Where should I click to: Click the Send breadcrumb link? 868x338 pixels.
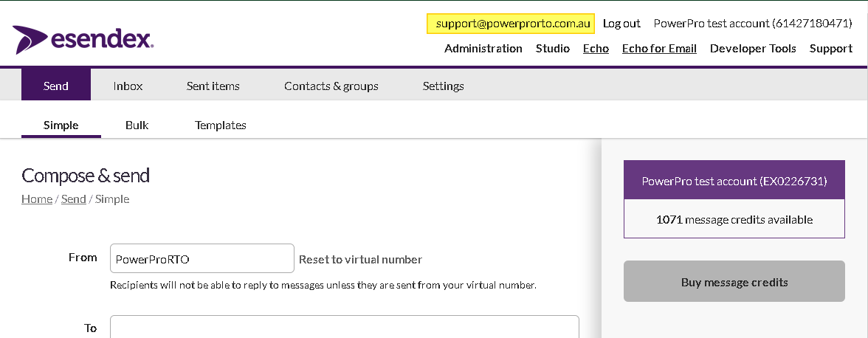74,199
